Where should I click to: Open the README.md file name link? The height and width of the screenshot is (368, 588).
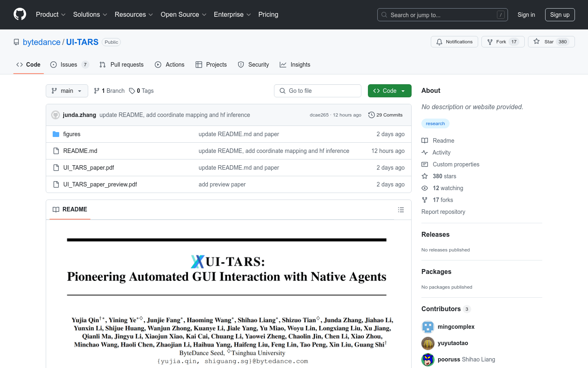click(x=80, y=151)
